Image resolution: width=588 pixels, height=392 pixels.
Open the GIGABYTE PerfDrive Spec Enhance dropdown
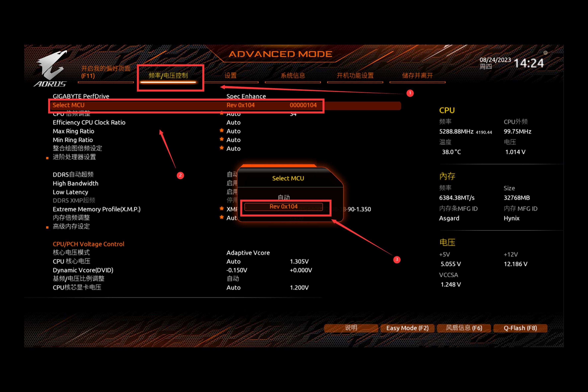[246, 96]
